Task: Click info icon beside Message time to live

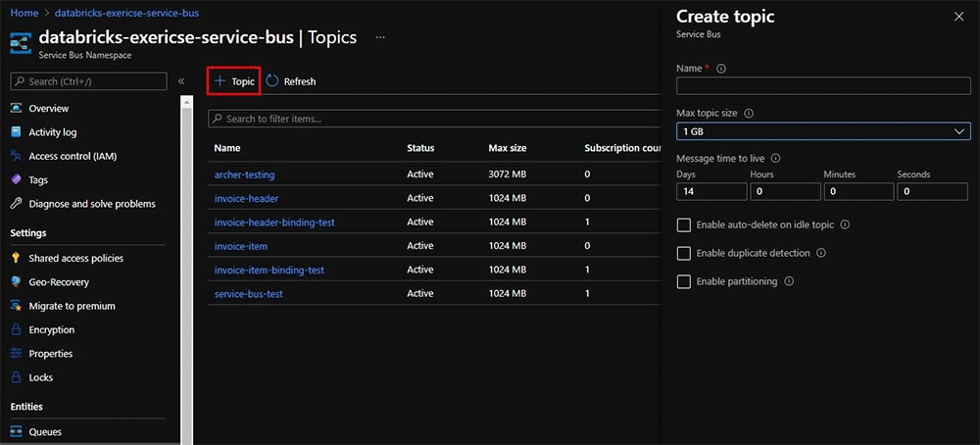Action: pos(775,158)
